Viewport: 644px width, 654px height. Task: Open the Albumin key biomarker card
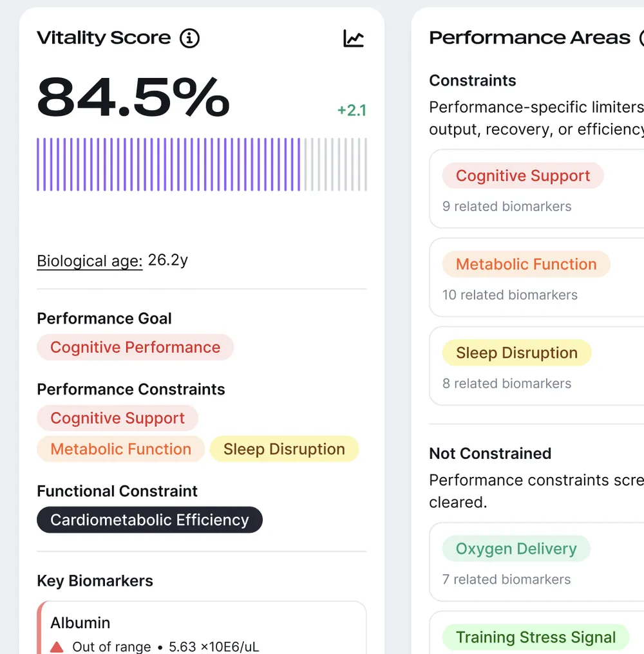202,628
